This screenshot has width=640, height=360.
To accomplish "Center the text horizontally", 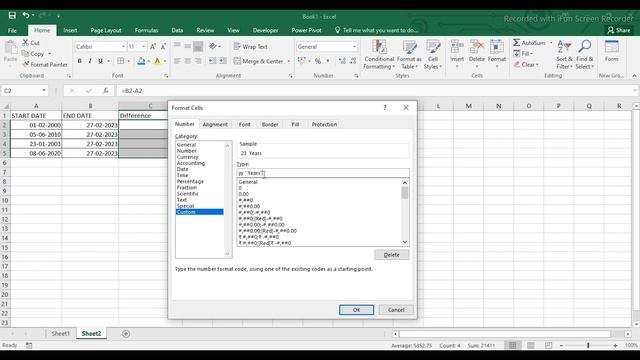I will (x=187, y=61).
